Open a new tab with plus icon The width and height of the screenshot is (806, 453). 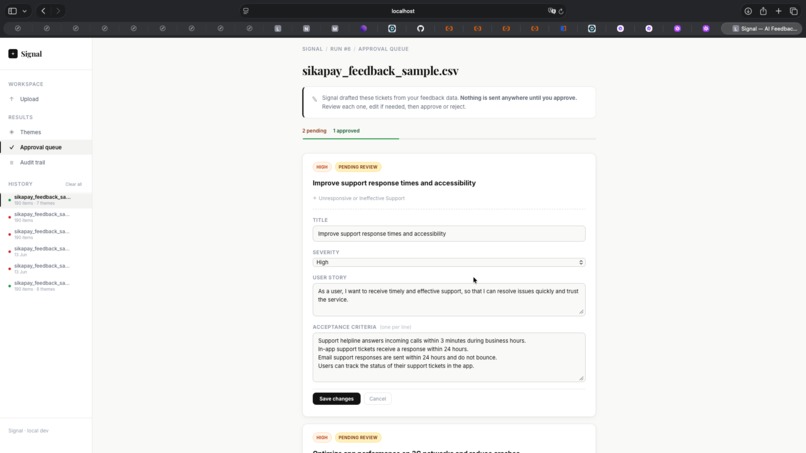tap(778, 11)
